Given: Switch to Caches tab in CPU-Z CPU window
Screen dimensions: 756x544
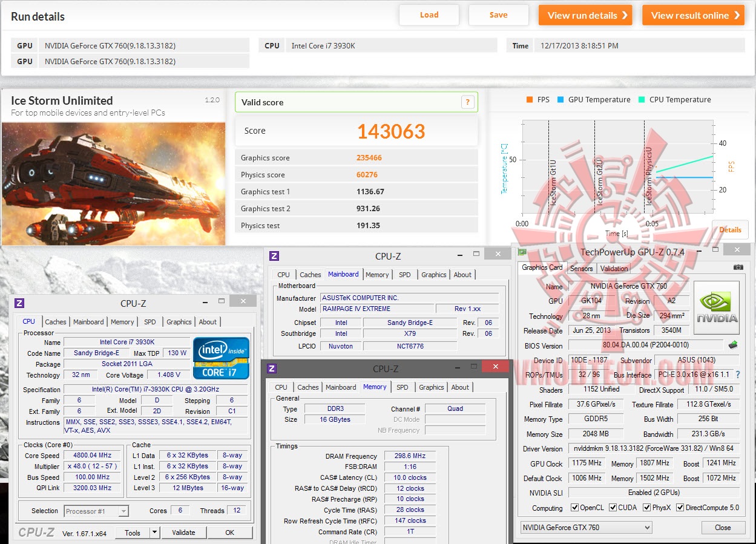Looking at the screenshot, I should pos(56,322).
